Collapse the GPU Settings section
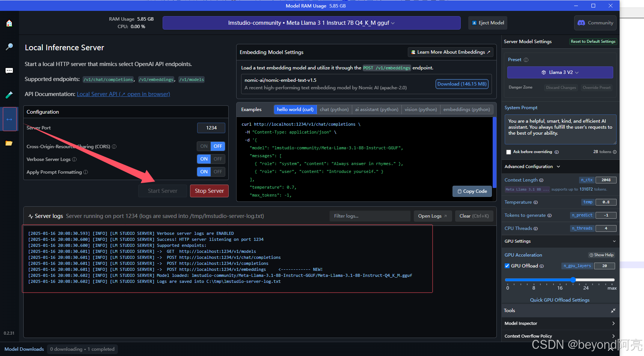644x356 pixels. point(614,241)
